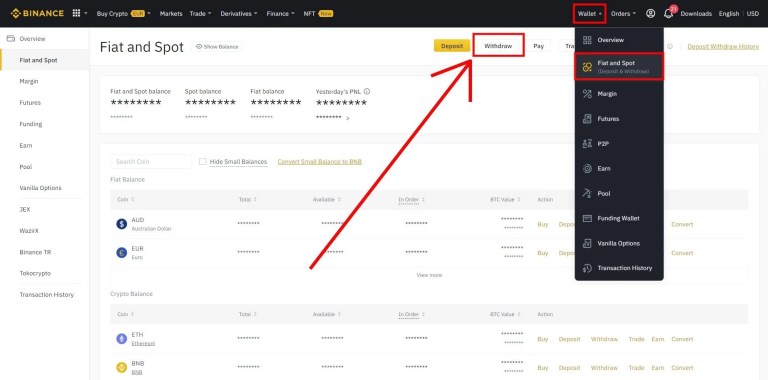This screenshot has width=768, height=380.
Task: Open the apps grid icon
Action: [x=76, y=13]
